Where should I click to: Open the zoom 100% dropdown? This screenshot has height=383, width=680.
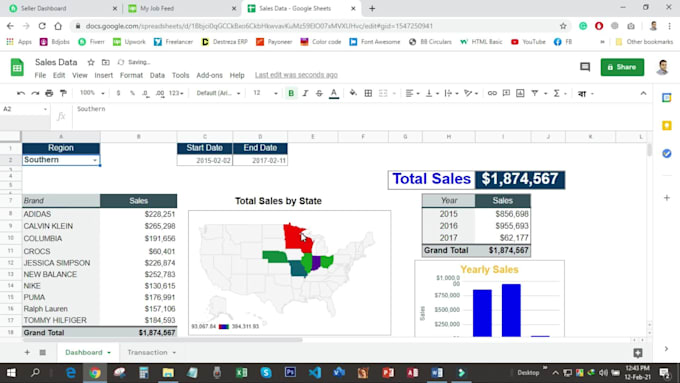click(x=92, y=93)
